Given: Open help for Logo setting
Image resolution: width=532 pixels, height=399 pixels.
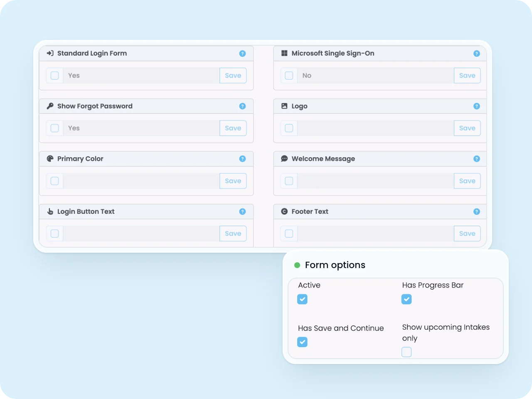Looking at the screenshot, I should 477,106.
